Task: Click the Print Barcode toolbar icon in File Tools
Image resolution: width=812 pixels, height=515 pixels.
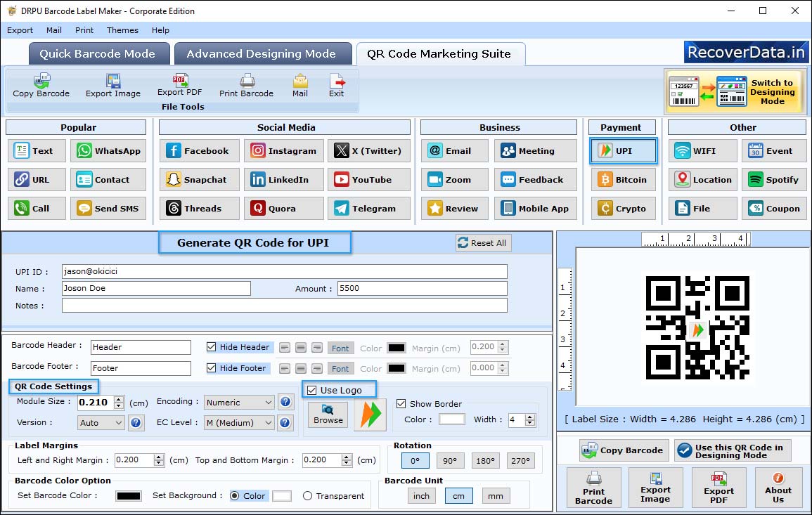Action: click(246, 86)
